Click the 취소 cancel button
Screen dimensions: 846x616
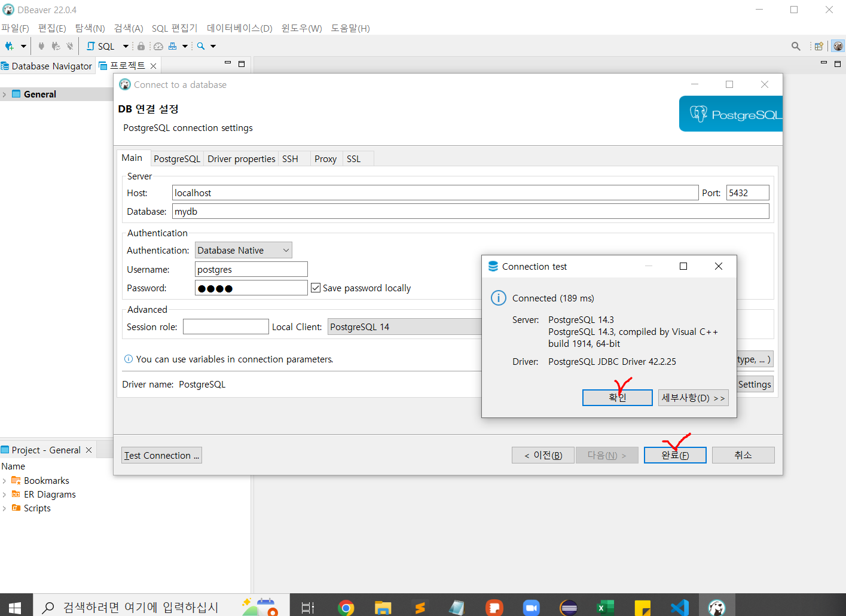pos(743,455)
